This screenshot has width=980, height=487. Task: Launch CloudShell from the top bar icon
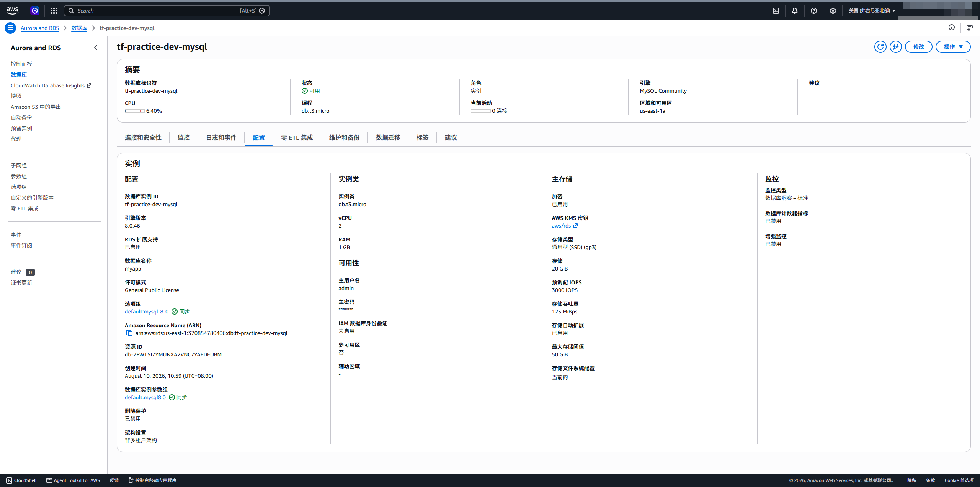point(776,11)
